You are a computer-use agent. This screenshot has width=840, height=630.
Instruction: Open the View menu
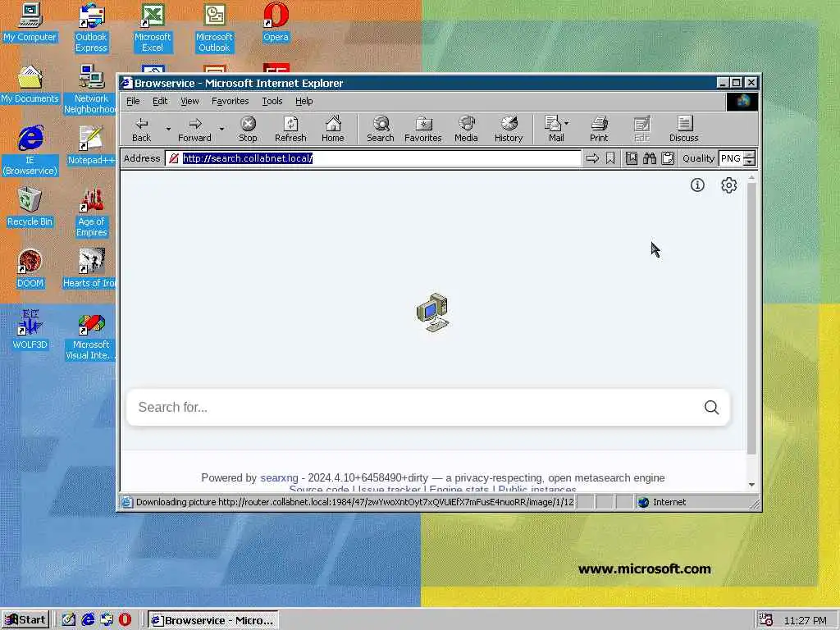coord(189,101)
